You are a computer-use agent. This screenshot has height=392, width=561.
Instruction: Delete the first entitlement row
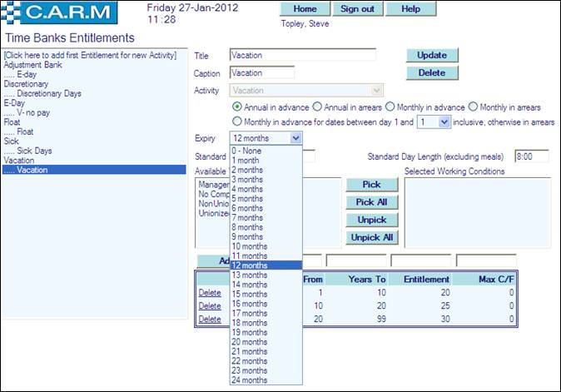[x=210, y=293]
